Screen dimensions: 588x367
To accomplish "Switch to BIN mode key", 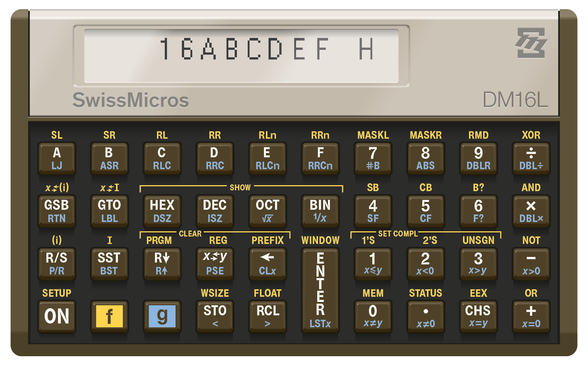I will pyautogui.click(x=320, y=211).
